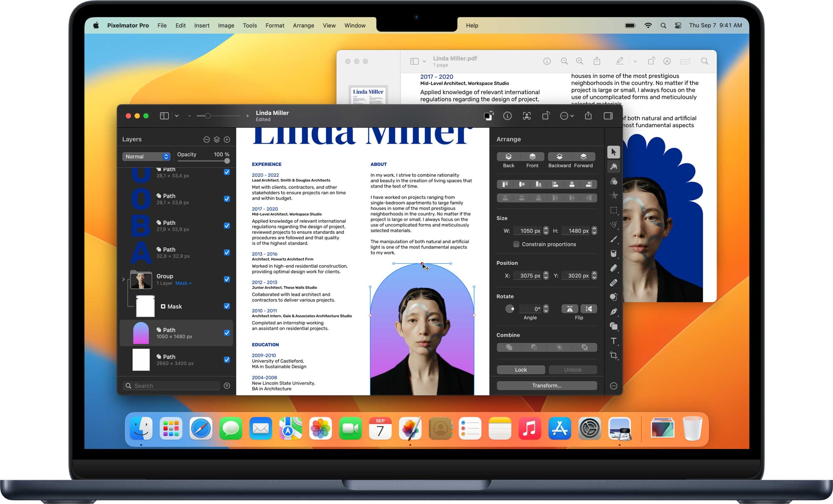This screenshot has height=504, width=833.
Task: Select the Type tool in the tools sidebar
Action: [x=613, y=341]
